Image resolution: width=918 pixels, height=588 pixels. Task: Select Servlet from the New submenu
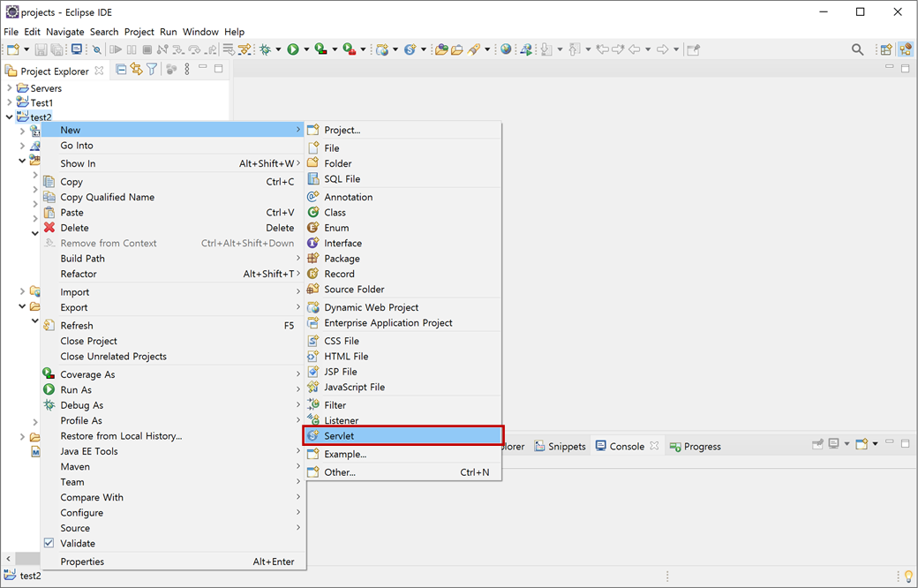pyautogui.click(x=403, y=436)
